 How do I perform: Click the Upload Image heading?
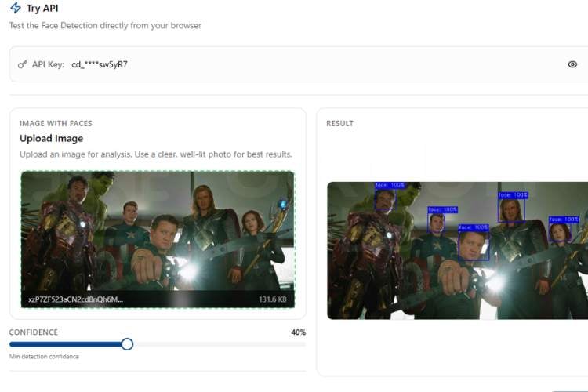52,139
